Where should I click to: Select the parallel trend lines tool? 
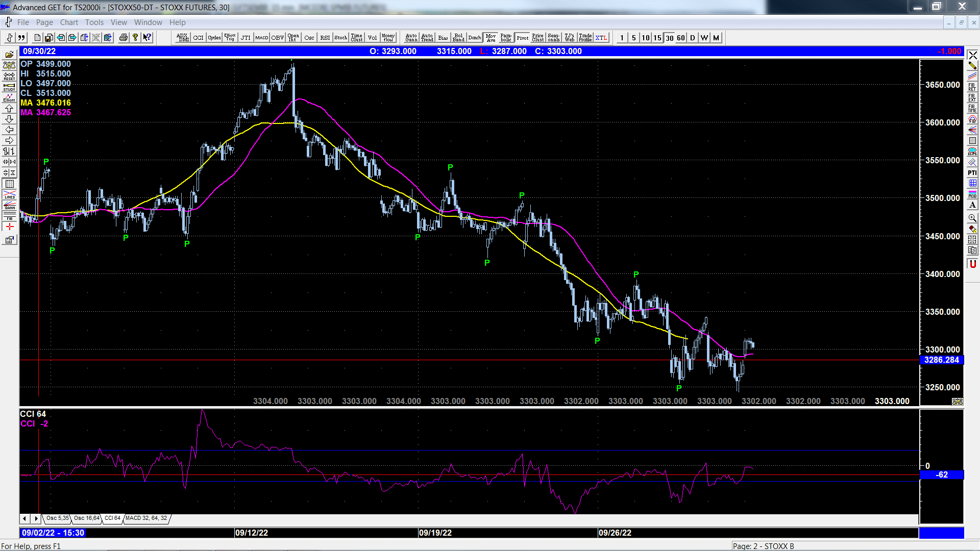coord(972,77)
